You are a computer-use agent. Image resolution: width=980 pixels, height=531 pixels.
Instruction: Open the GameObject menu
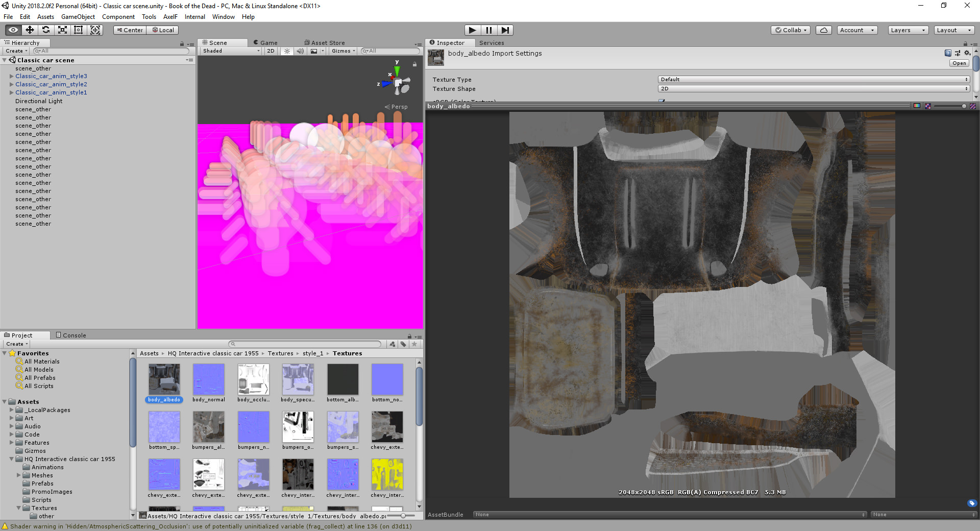(x=78, y=17)
